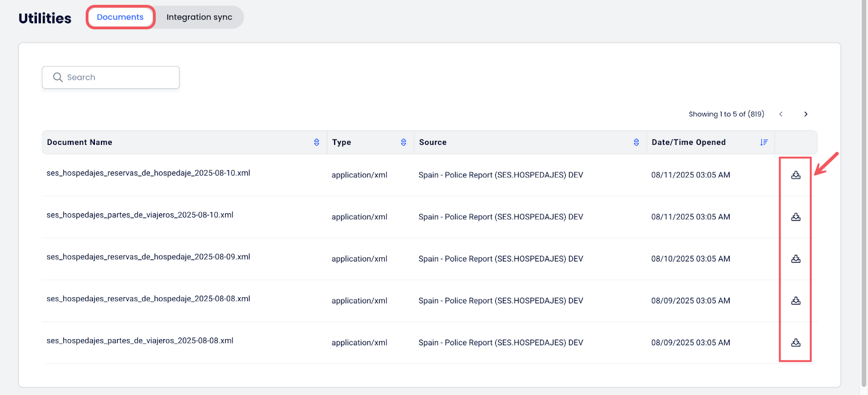The width and height of the screenshot is (868, 395).
Task: Download ses_hospedajes_reservas_de_hospedaje_2025-08-08.xml file
Action: 796,301
